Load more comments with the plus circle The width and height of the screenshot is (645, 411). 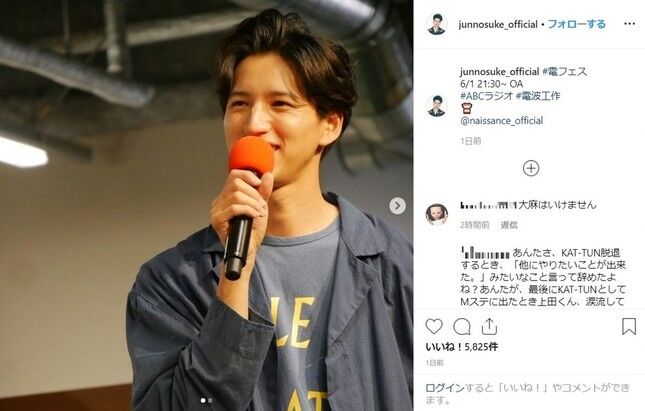[x=531, y=168]
